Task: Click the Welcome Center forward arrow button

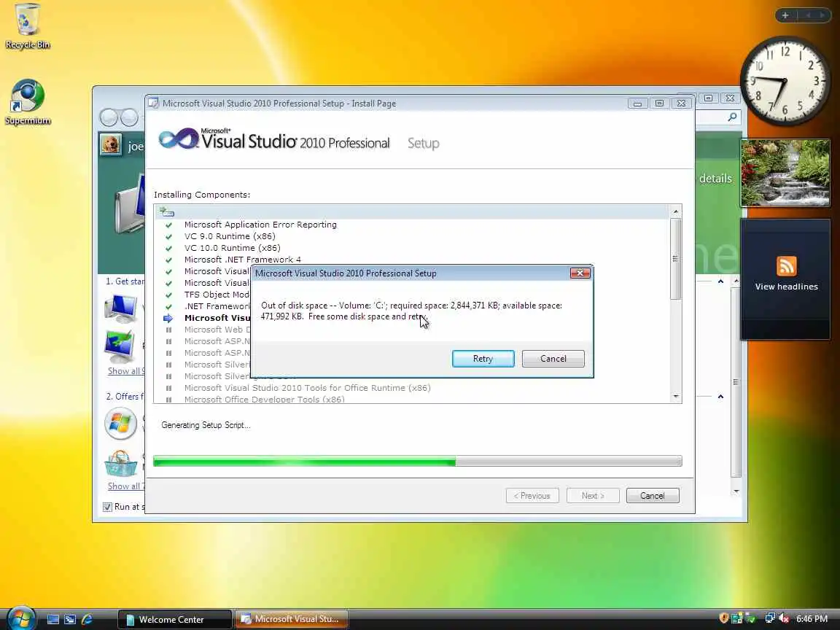Action: [x=129, y=117]
